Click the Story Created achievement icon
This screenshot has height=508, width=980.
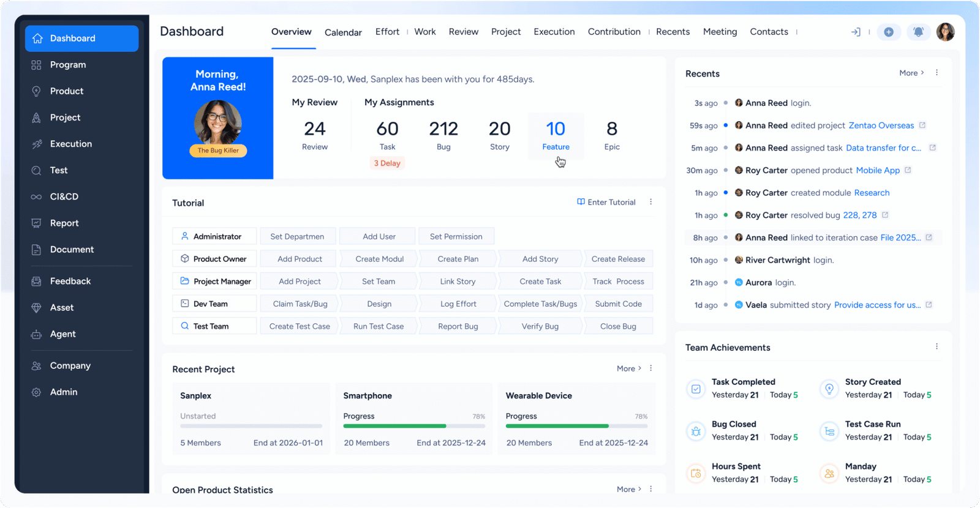tap(829, 389)
